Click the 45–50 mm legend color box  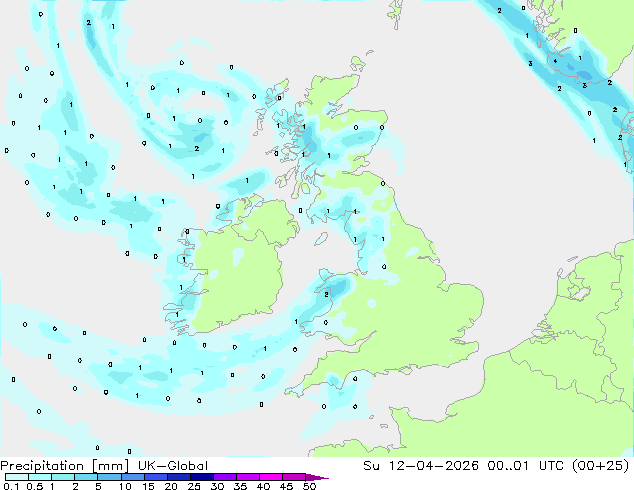(x=293, y=477)
